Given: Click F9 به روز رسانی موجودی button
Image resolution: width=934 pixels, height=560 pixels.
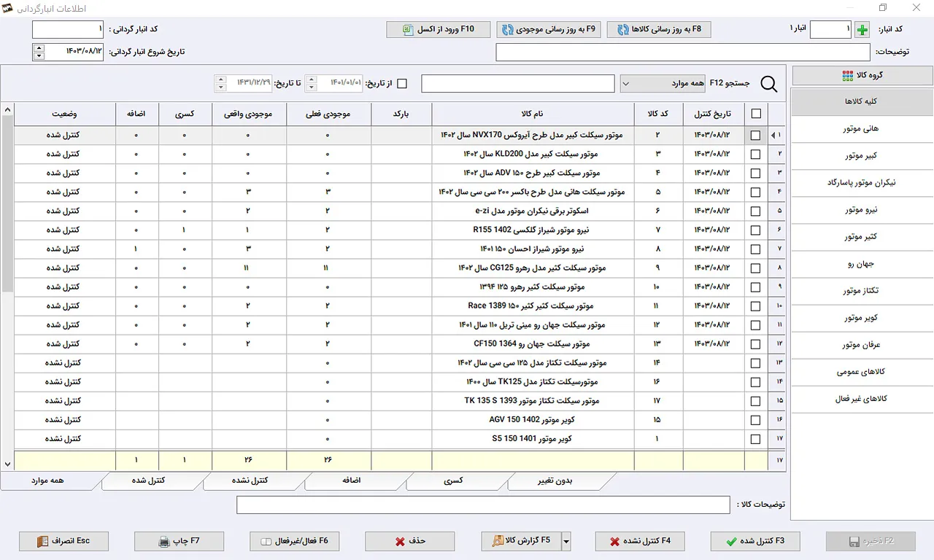Looking at the screenshot, I should click(x=549, y=29).
